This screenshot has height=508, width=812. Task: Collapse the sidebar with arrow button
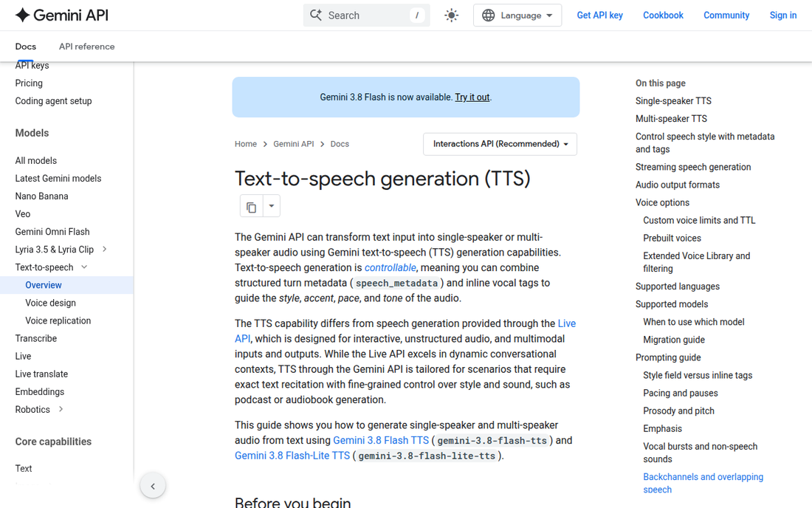click(x=153, y=486)
